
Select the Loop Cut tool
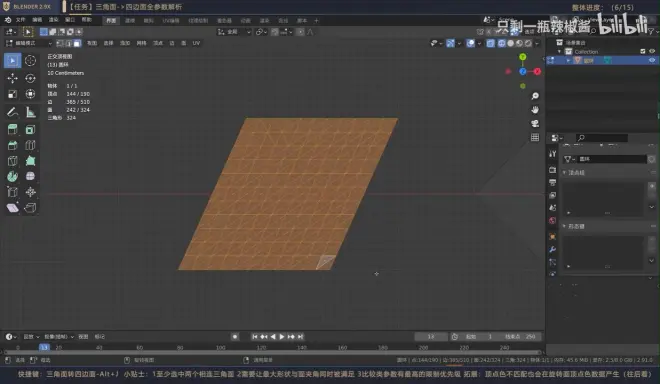(30, 145)
